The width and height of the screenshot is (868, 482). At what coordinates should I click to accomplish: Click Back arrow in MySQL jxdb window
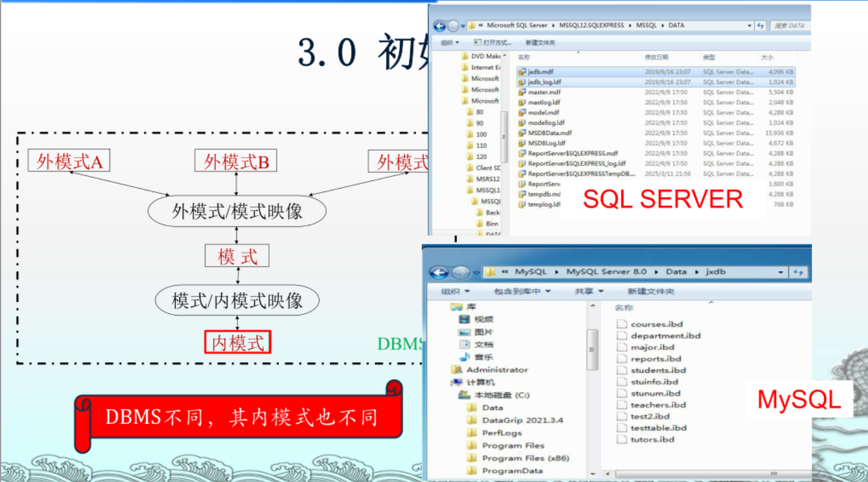coord(439,272)
